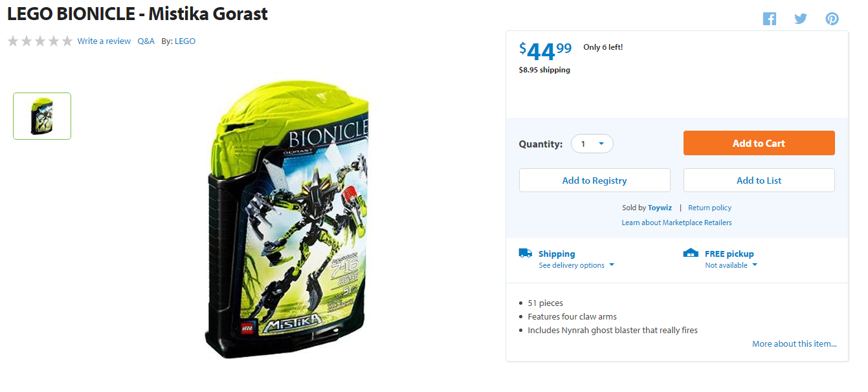Open the Q&A link

click(x=146, y=41)
